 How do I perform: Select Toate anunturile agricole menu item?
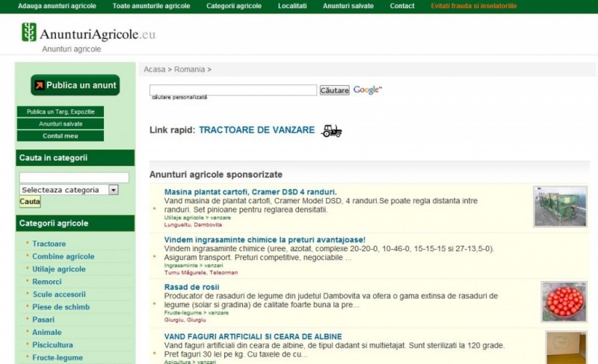click(151, 6)
